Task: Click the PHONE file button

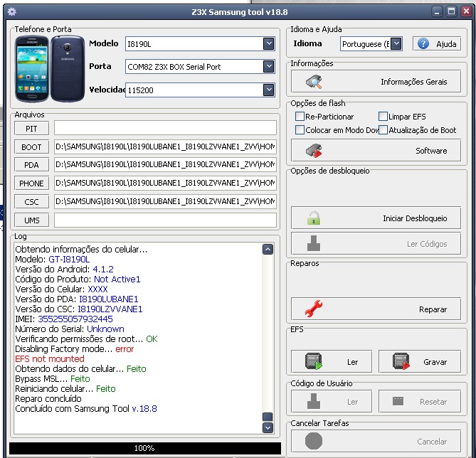Action: 31,183
